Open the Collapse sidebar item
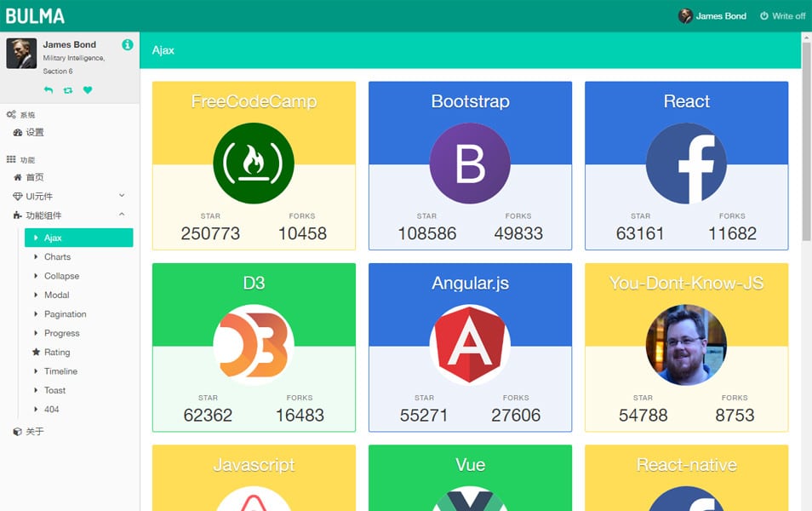 (78, 276)
